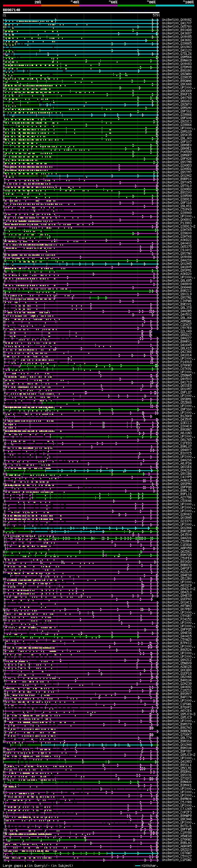Viewport: 197px width, 868px height.
Task: Select label UniRef100_C7J265
Action: [177, 809]
